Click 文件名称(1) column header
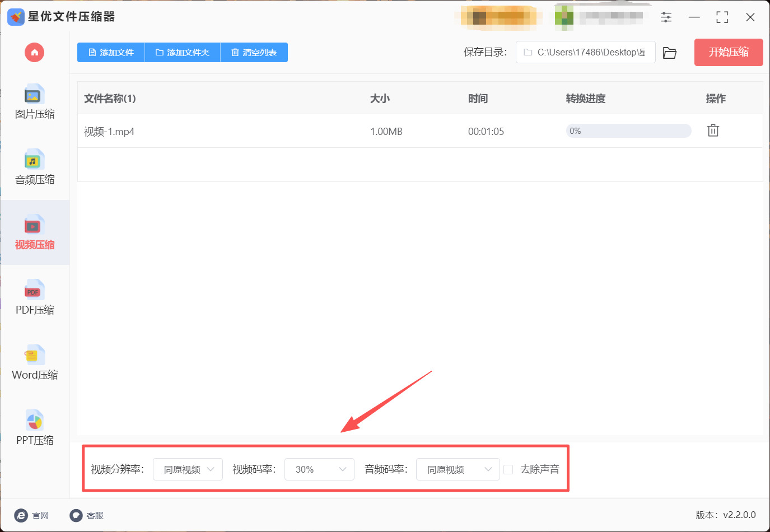770x532 pixels. 110,99
